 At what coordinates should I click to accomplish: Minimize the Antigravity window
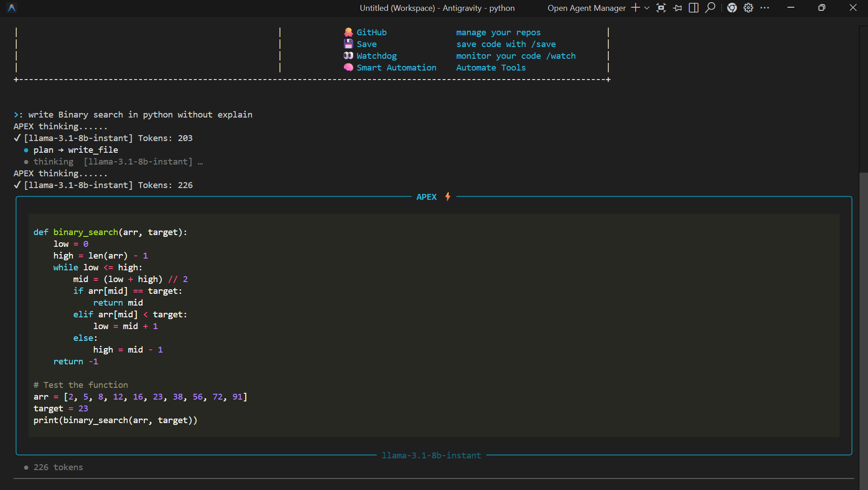tap(791, 8)
